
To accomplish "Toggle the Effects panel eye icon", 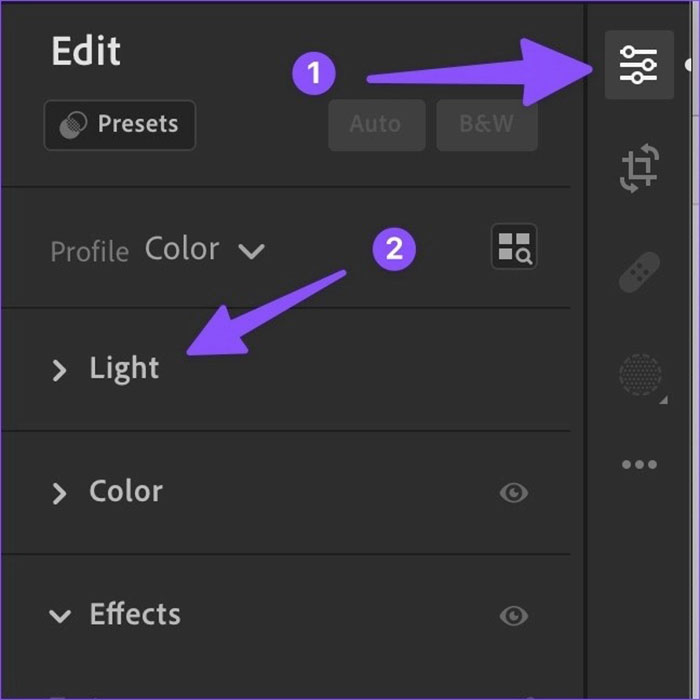I will coord(514,615).
